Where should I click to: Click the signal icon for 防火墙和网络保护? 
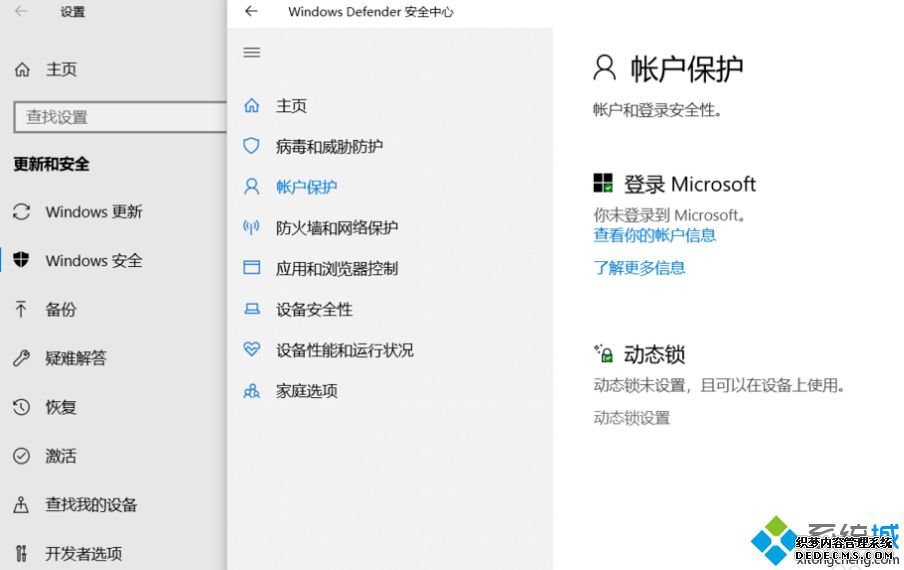(251, 227)
